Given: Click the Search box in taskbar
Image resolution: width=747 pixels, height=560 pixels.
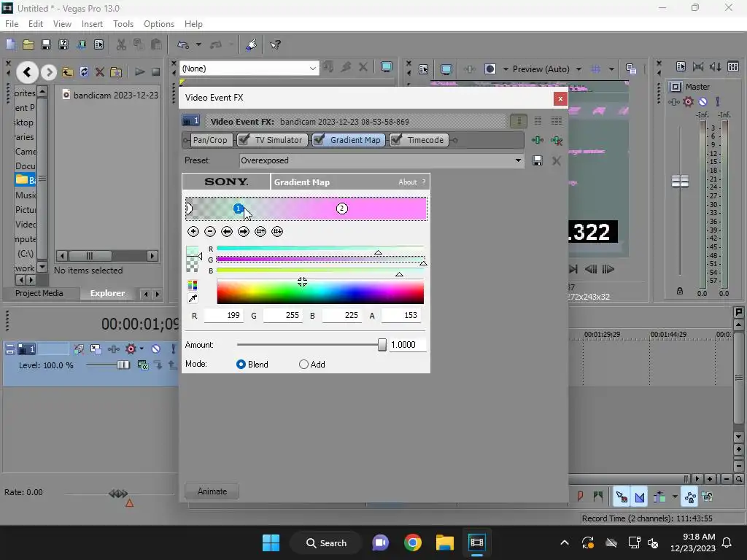Looking at the screenshot, I should click(x=326, y=542).
